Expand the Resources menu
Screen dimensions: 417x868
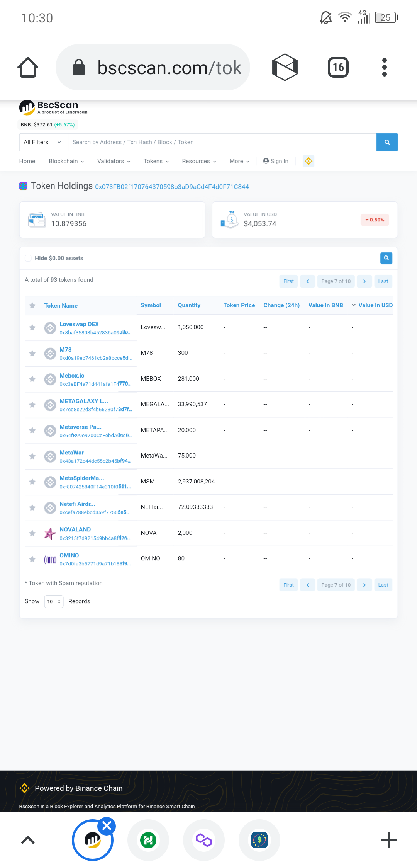coord(199,161)
